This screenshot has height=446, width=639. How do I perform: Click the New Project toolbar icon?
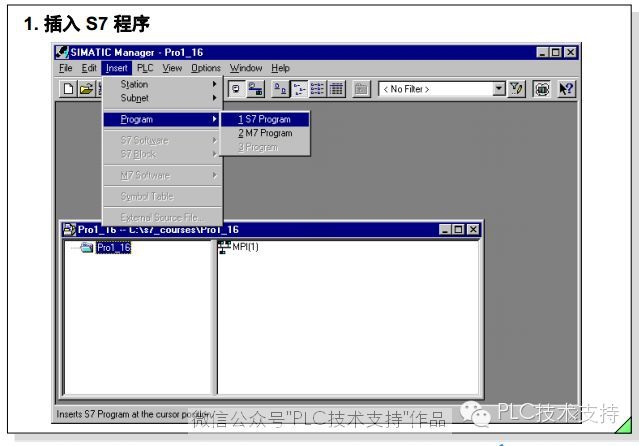(x=68, y=88)
